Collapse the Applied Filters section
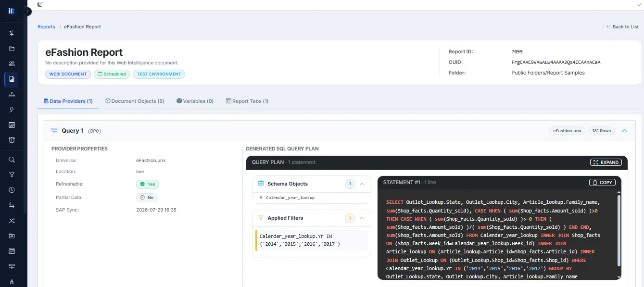Screen dimensions: 644x287 [x=362, y=218]
